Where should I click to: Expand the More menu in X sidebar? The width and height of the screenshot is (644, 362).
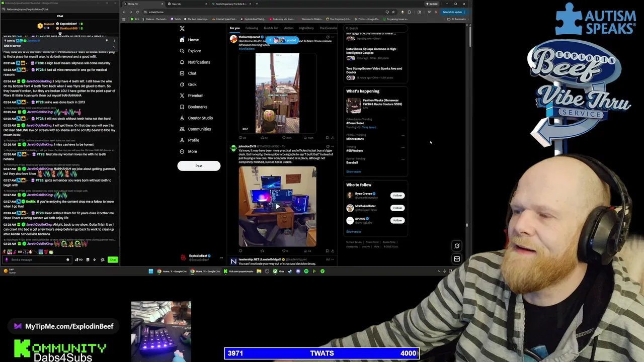point(188,151)
